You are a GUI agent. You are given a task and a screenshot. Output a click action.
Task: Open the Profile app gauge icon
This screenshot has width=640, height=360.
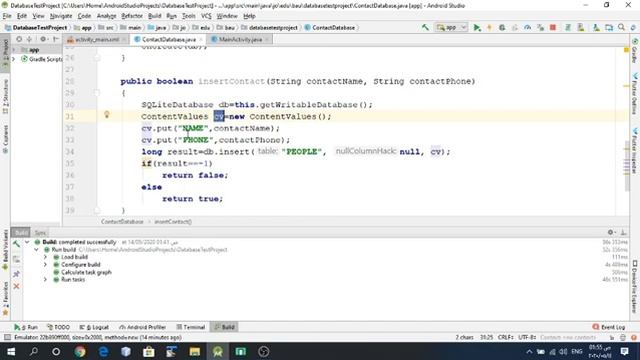(x=527, y=27)
